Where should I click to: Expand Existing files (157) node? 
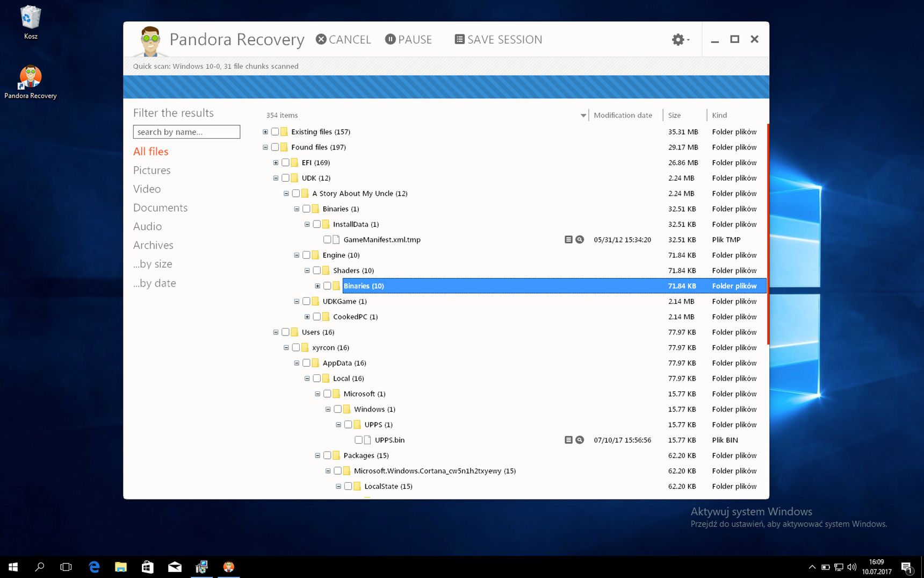point(265,132)
